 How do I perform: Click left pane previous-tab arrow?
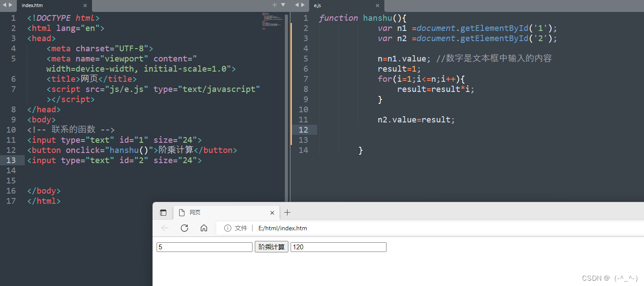4,5
